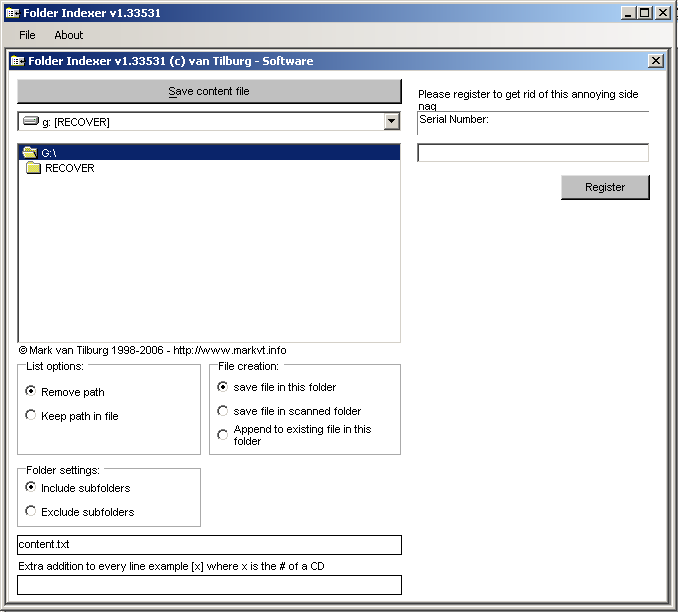678x612 pixels.
Task: Click the G:\ open folder icon
Action: click(x=29, y=153)
